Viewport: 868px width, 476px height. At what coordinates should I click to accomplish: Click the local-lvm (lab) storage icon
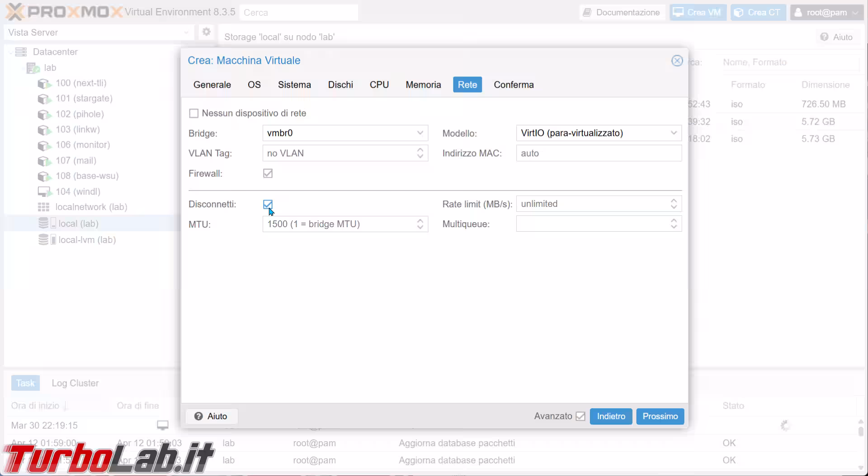(x=43, y=240)
